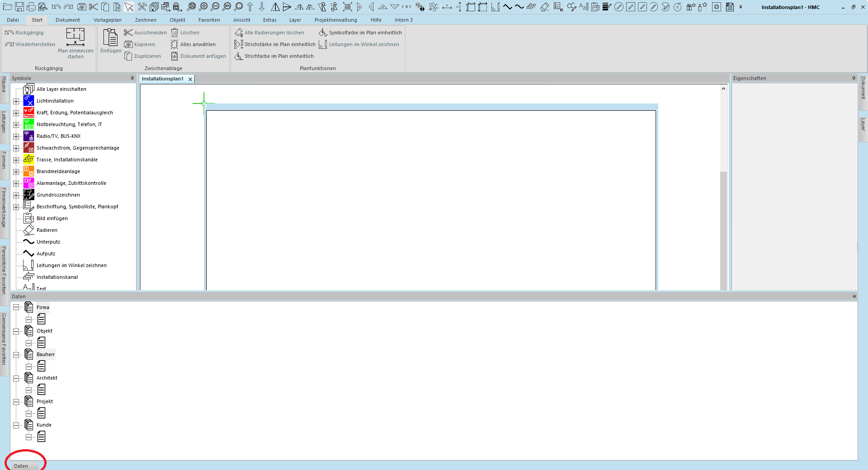Expand the Lichtinstallation tree node

[16, 101]
